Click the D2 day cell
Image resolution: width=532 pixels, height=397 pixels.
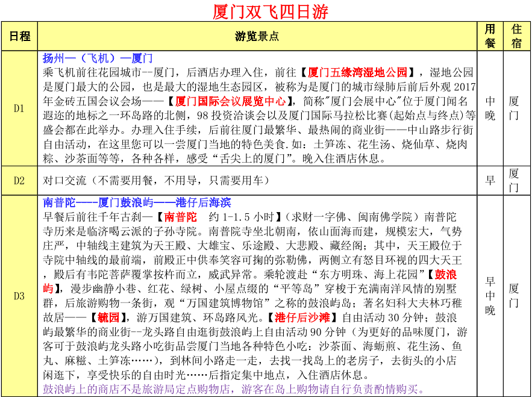(19, 181)
